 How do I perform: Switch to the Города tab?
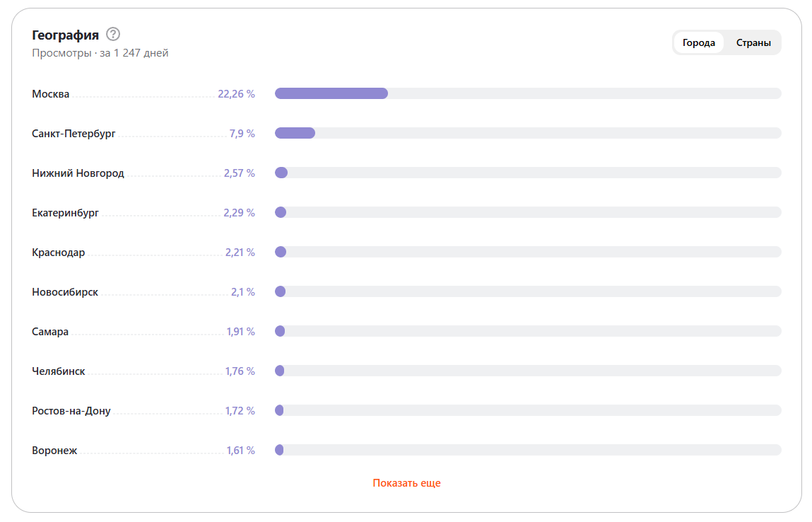click(x=698, y=43)
